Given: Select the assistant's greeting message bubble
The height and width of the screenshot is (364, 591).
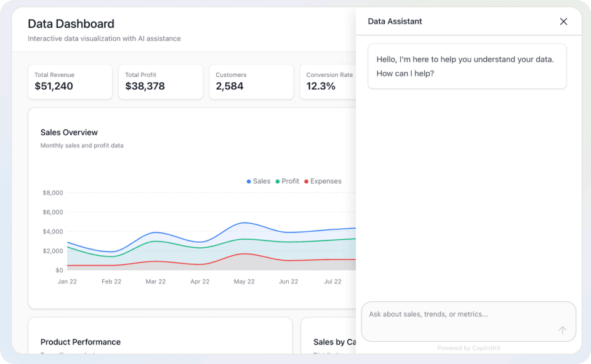Looking at the screenshot, I should pos(467,66).
